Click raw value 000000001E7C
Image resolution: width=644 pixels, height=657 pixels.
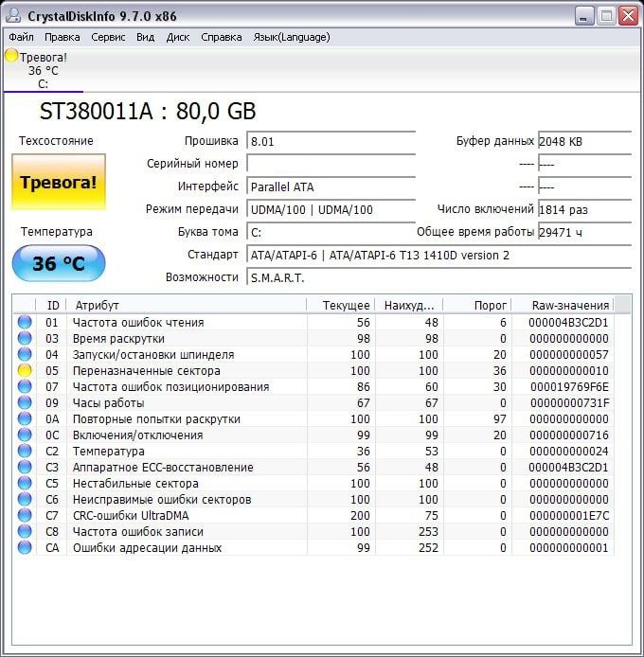(569, 515)
